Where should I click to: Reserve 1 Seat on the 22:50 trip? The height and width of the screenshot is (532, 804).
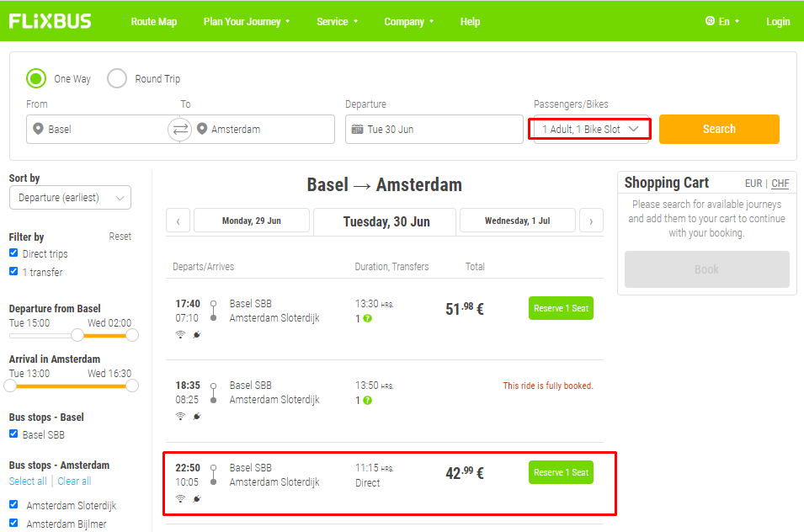[x=561, y=472]
